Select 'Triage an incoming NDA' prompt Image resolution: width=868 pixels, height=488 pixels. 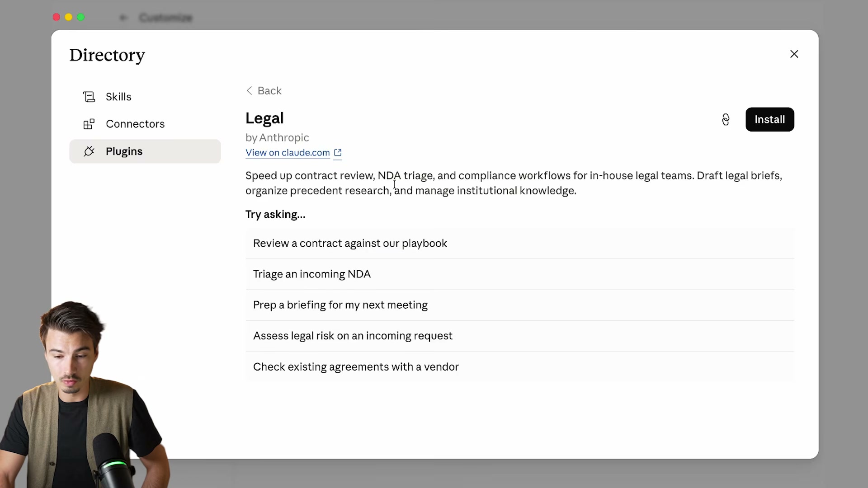click(x=519, y=274)
